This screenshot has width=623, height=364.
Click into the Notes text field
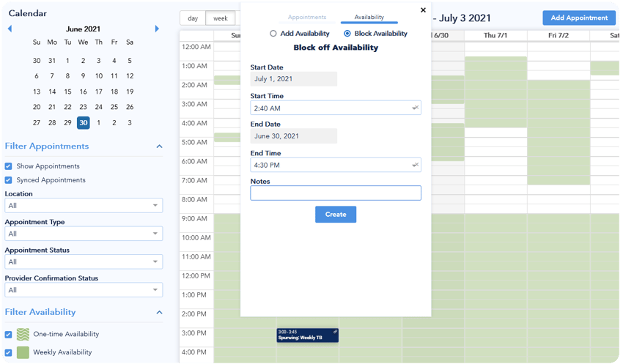[x=336, y=193]
